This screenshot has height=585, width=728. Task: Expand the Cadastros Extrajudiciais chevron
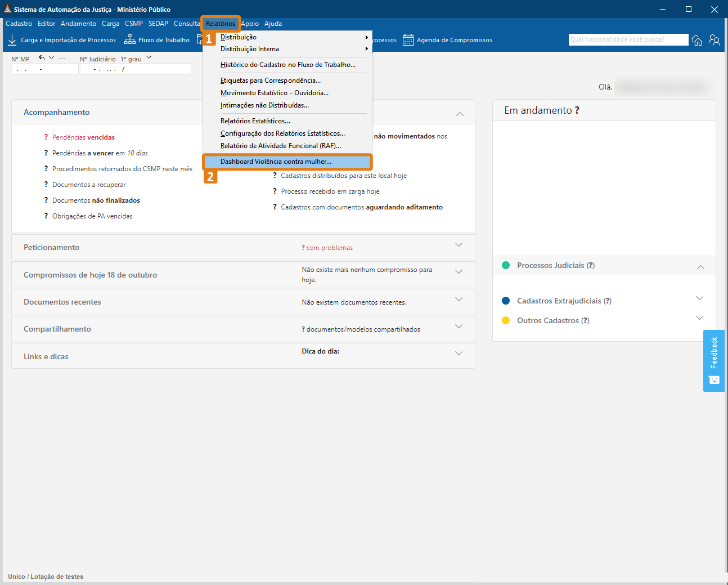[x=699, y=298]
